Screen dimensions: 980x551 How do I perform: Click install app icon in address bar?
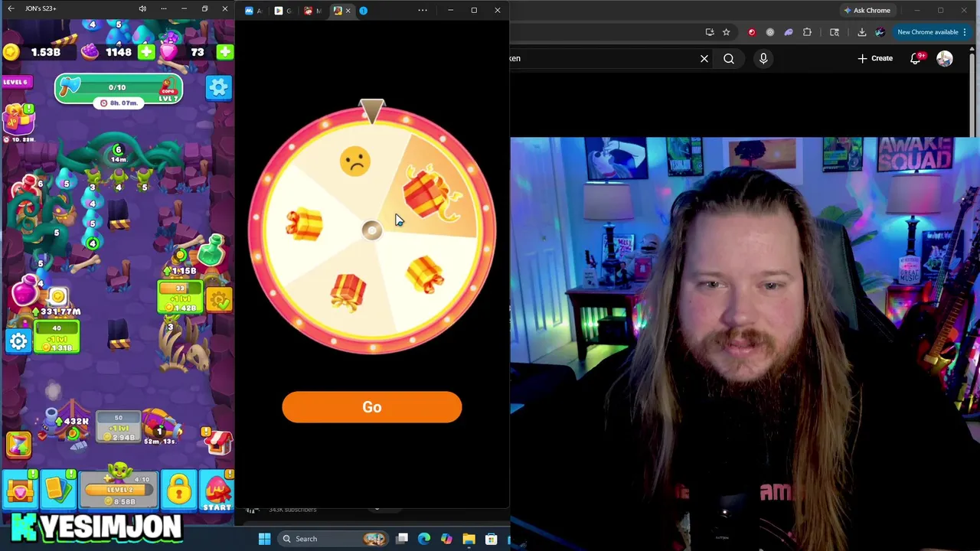[710, 32]
